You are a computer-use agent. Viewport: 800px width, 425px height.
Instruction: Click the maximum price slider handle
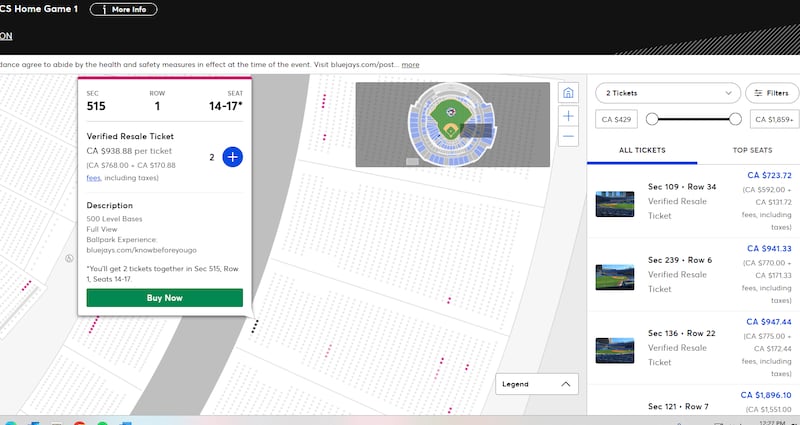coord(735,119)
